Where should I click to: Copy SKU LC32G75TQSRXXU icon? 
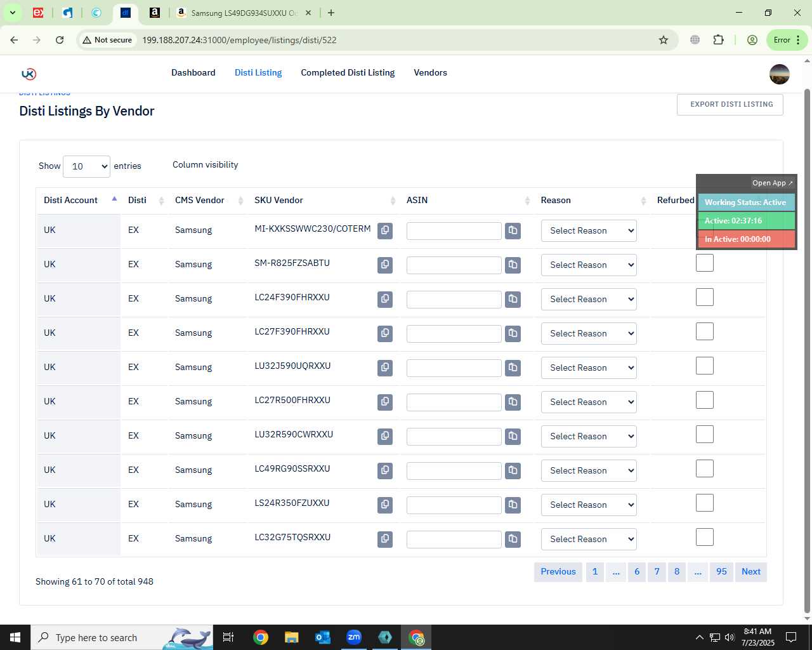point(385,539)
